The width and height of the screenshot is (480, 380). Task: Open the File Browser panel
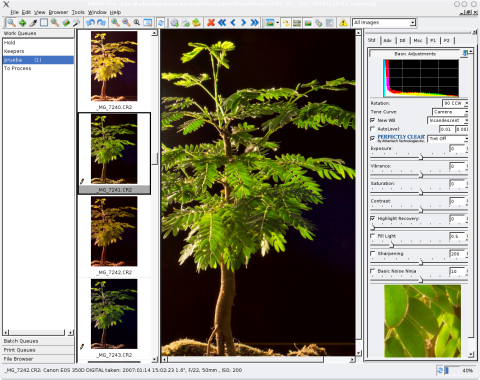click(38, 359)
